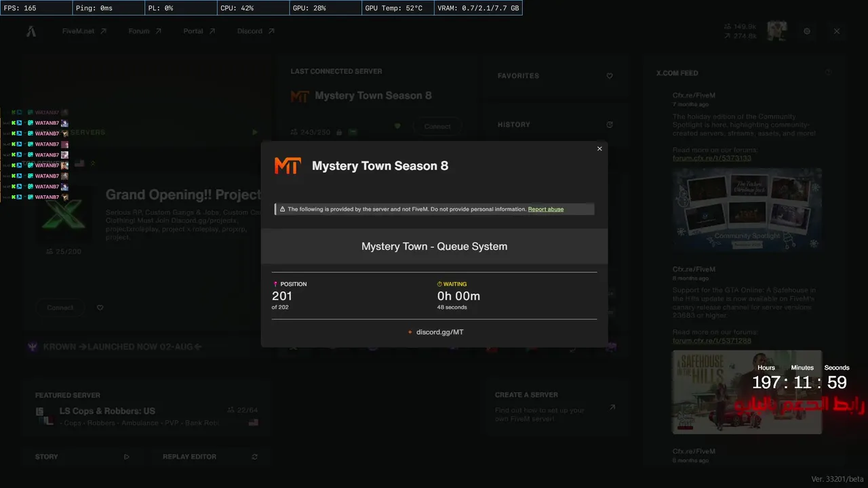Click the play icon beside Story
Image resolution: width=868 pixels, height=488 pixels.
pyautogui.click(x=126, y=457)
